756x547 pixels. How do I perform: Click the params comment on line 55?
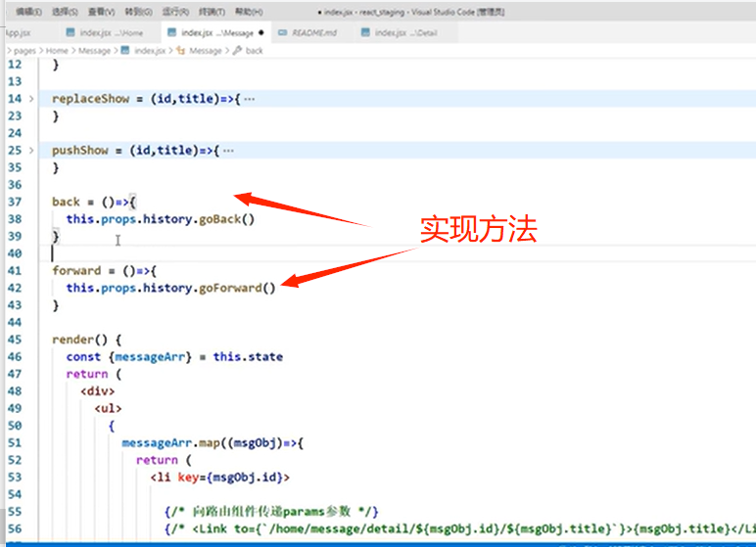[271, 512]
